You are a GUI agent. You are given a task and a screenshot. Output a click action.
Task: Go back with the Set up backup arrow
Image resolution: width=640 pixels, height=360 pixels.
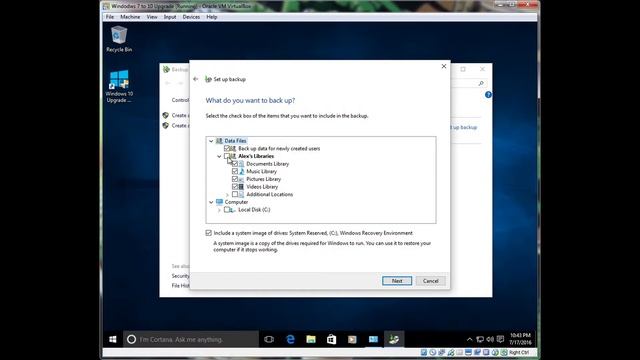(x=196, y=79)
